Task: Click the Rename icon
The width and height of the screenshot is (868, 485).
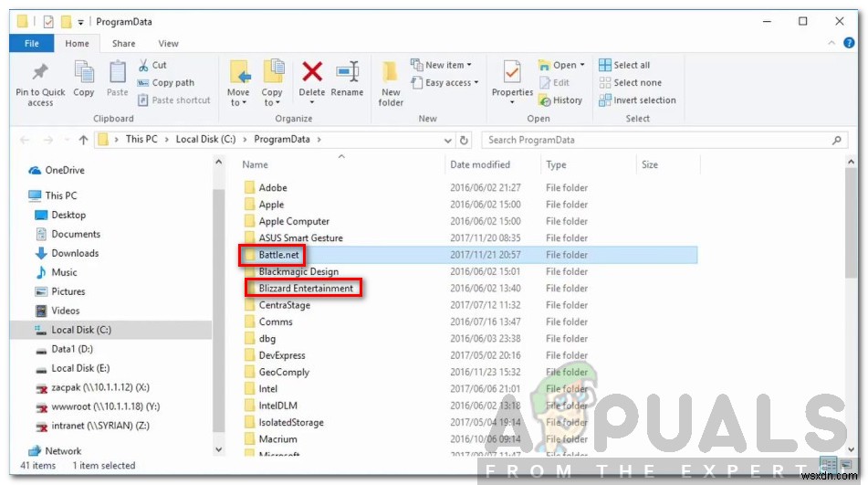Action: click(x=347, y=72)
